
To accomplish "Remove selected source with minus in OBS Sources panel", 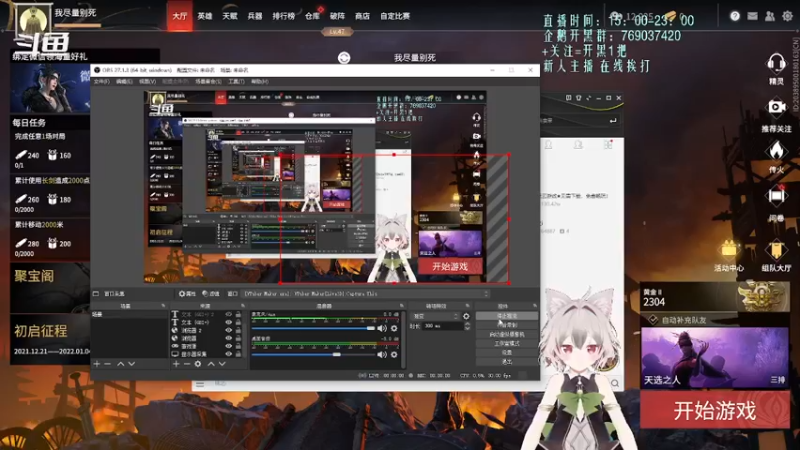I will (187, 364).
